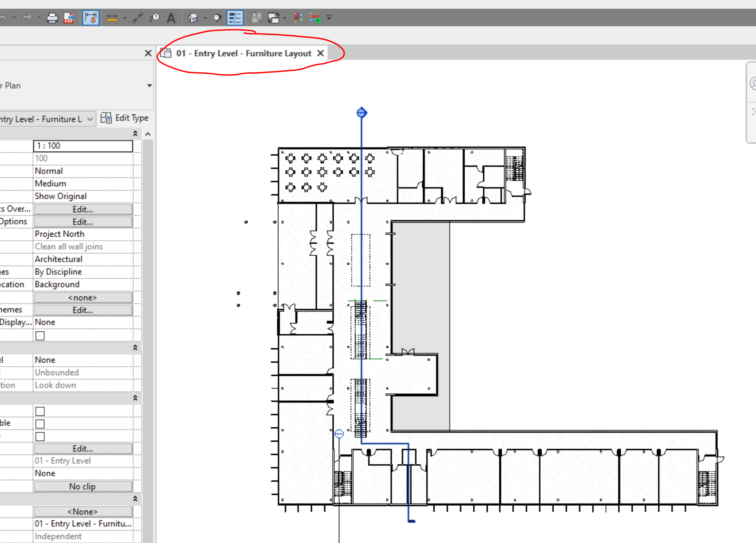Click the Redo arrow icon
Viewport: 756px width, 543px height.
point(27,18)
